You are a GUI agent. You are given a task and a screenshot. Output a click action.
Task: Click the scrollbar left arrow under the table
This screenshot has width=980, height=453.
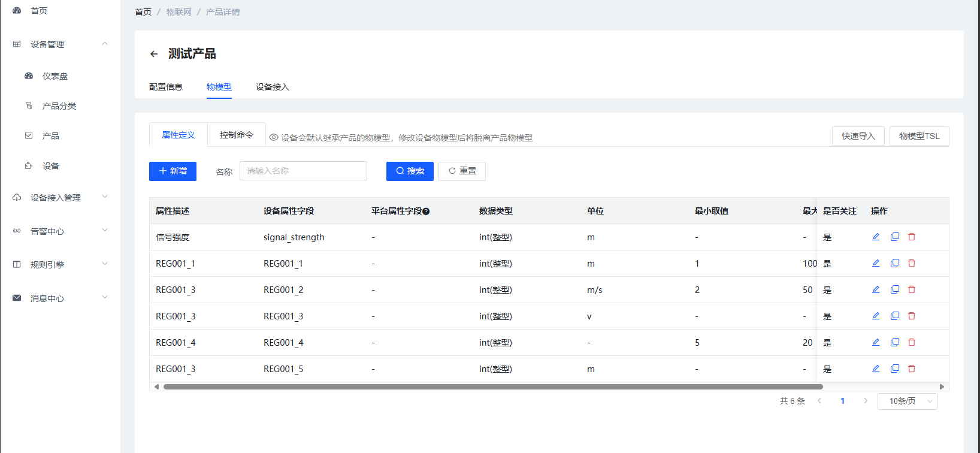pos(156,386)
